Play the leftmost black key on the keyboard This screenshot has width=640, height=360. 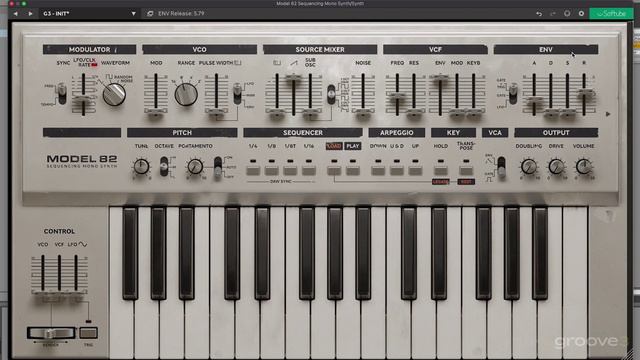pyautogui.click(x=130, y=253)
